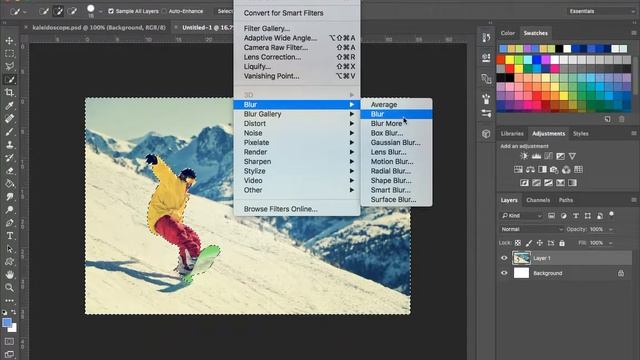Select the Pen tool

click(x=9, y=223)
